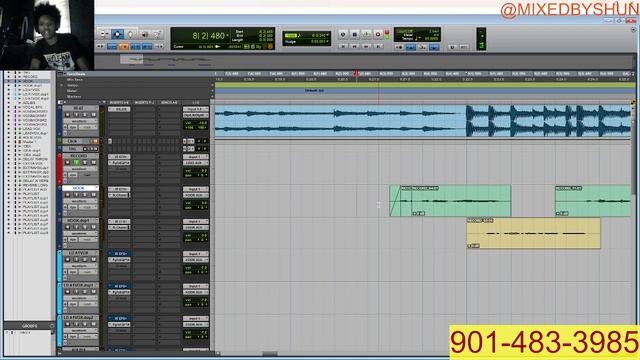Click the INSERTS A-E column header
The height and width of the screenshot is (360, 640).
tap(119, 102)
